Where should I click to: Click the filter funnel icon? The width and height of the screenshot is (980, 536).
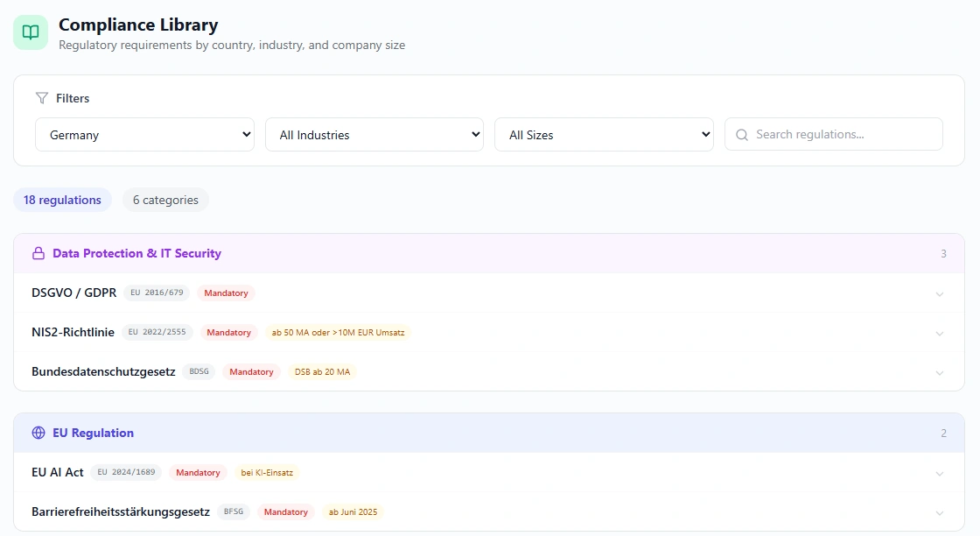40,98
